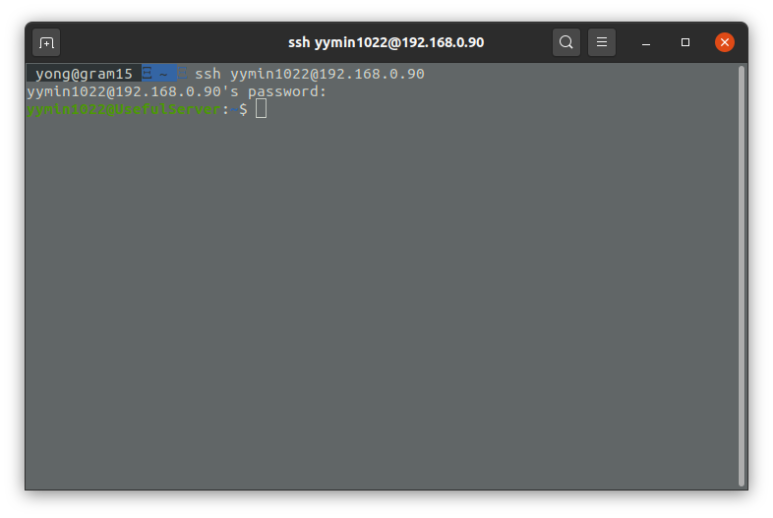Maximize the terminal window
Screen dimensions: 773x518
[685, 42]
